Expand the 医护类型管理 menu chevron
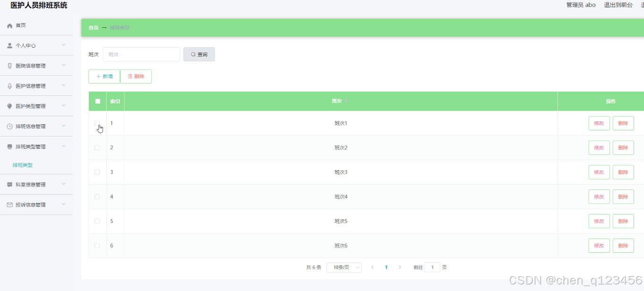The image size is (644, 291). 64,106
